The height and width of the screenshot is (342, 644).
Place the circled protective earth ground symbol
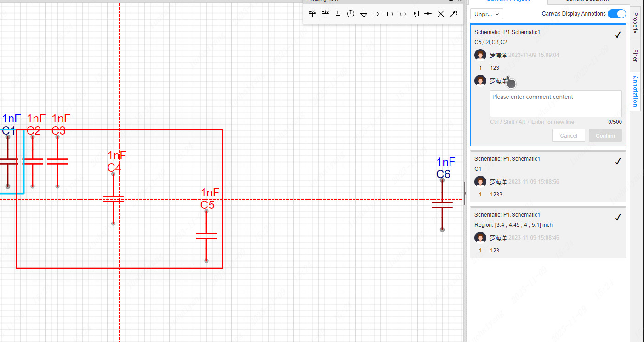(x=351, y=14)
